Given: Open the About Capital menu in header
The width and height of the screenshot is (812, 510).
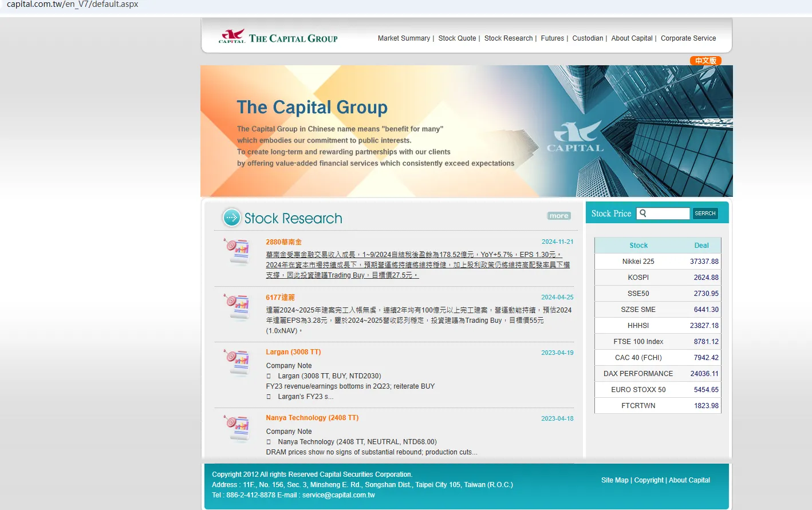Looking at the screenshot, I should click(632, 38).
